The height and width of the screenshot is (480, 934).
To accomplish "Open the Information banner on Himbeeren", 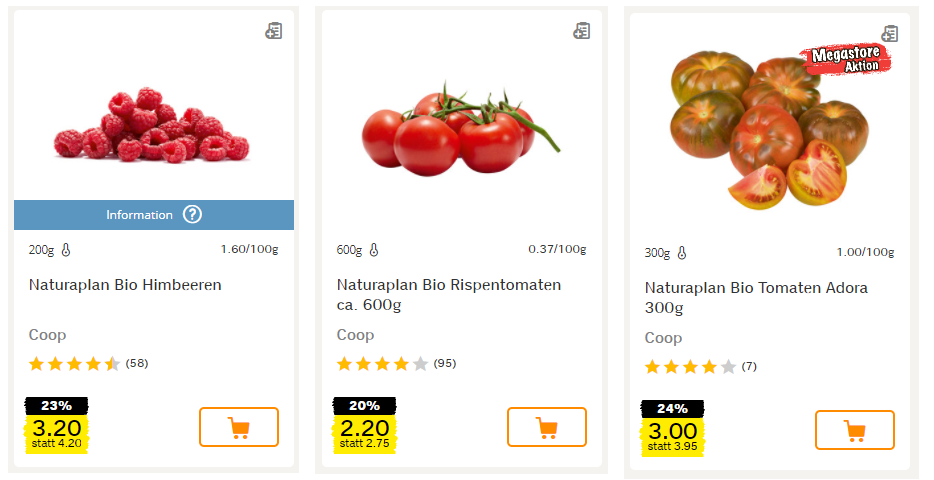I will coord(140,215).
